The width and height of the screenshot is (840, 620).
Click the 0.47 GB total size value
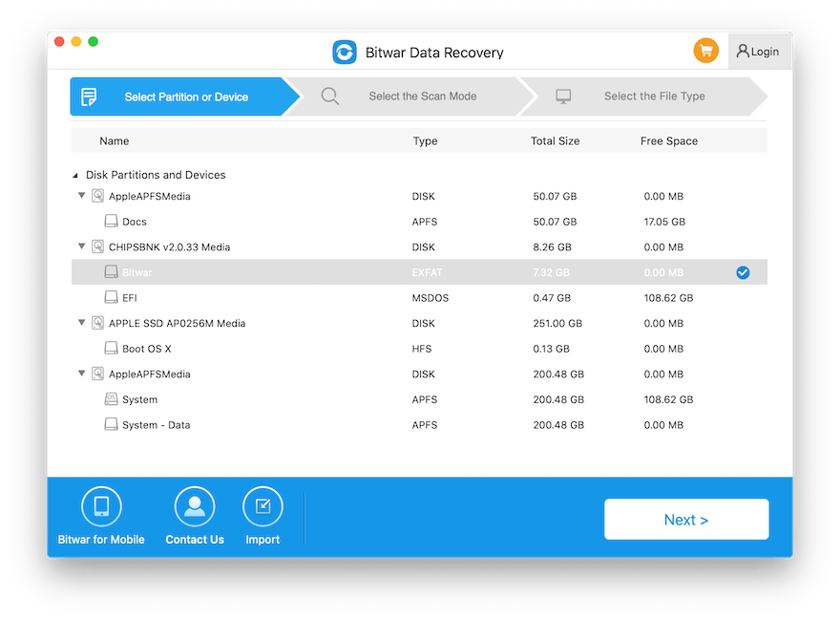(552, 298)
